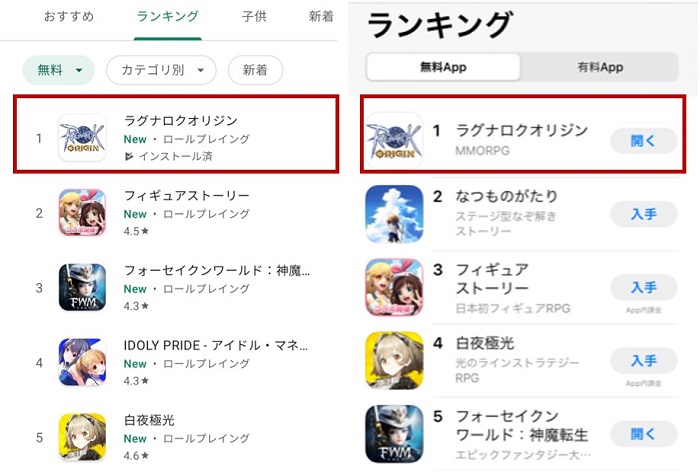Open the IDOLY PRIDE app icon

tap(83, 362)
